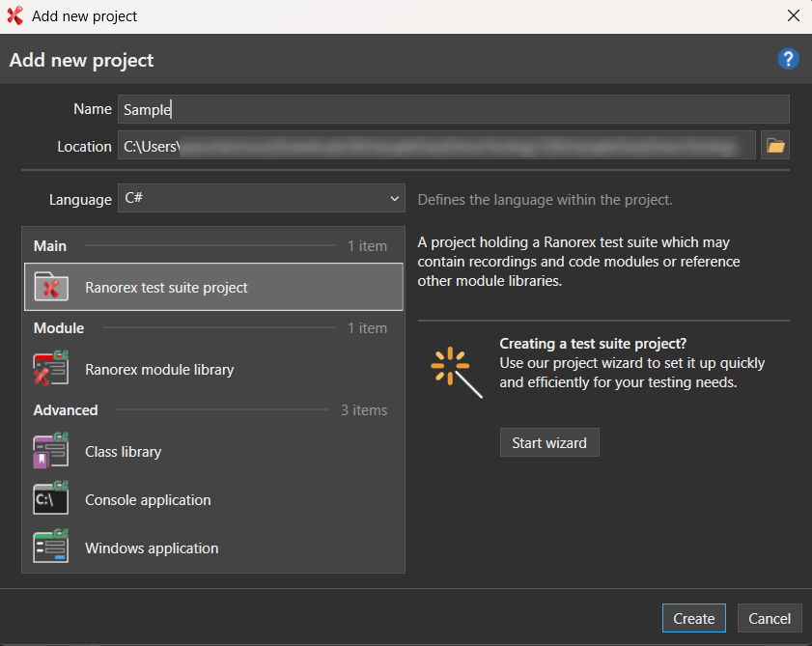Click the Ranorex test suite project icon

pyautogui.click(x=51, y=287)
